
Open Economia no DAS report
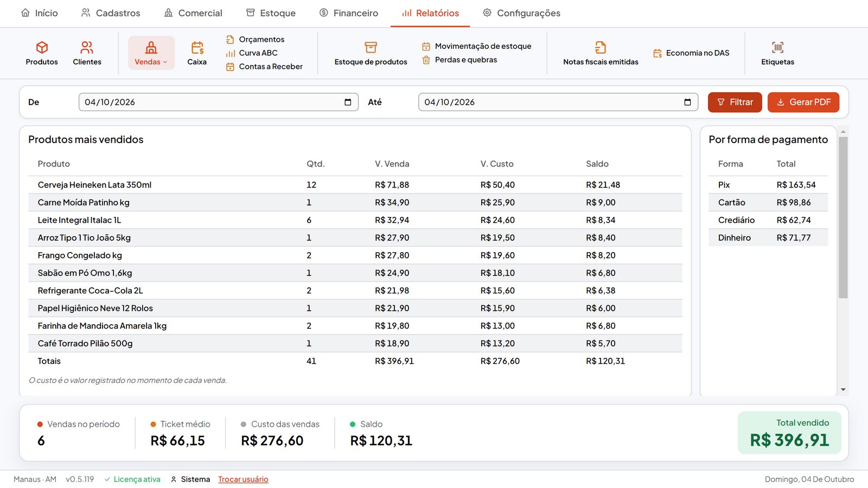tap(691, 53)
